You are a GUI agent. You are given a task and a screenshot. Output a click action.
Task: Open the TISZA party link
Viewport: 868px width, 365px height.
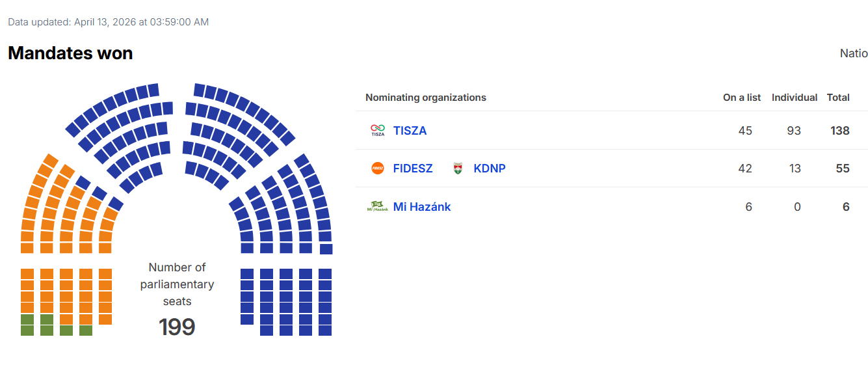tap(410, 131)
